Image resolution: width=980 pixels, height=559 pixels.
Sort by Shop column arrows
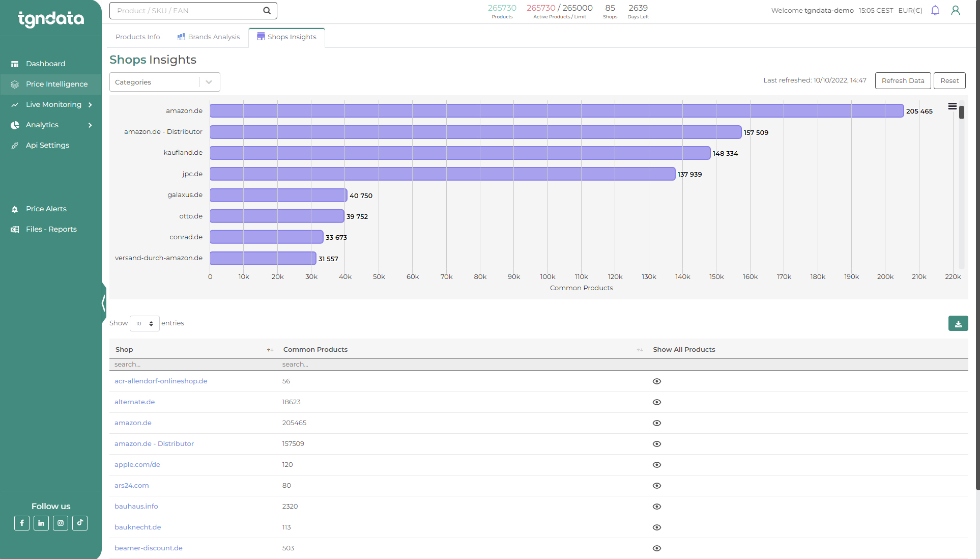270,350
